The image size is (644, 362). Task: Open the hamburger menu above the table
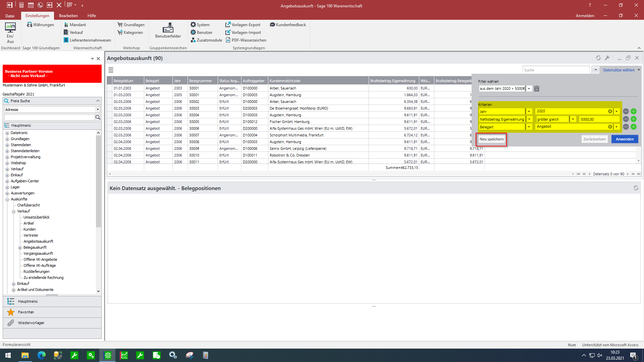[111, 70]
